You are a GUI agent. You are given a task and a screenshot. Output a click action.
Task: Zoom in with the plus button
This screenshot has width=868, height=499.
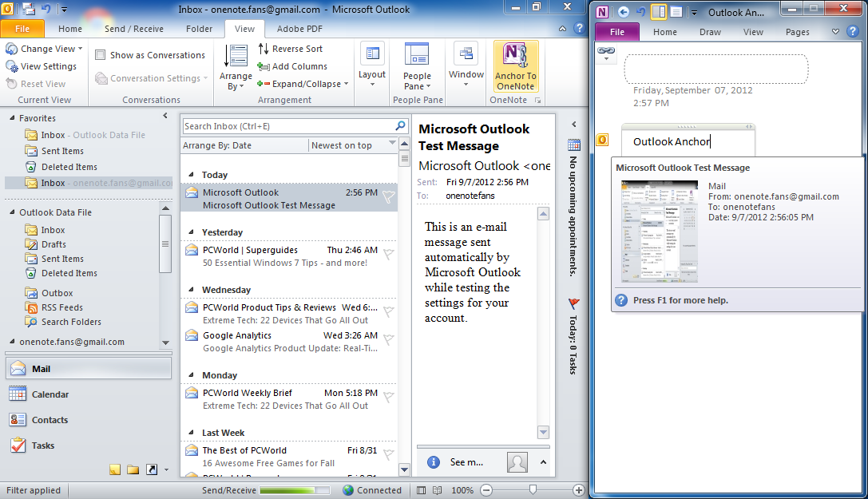[578, 490]
